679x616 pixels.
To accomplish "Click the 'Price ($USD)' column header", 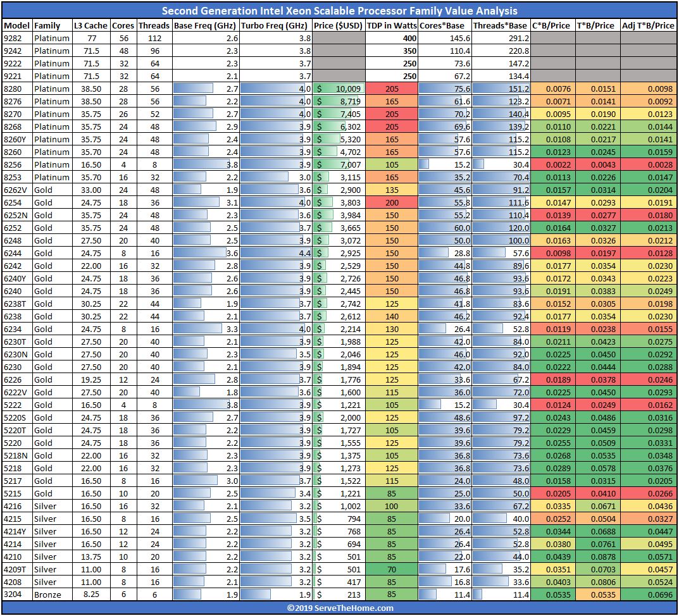I will point(338,25).
